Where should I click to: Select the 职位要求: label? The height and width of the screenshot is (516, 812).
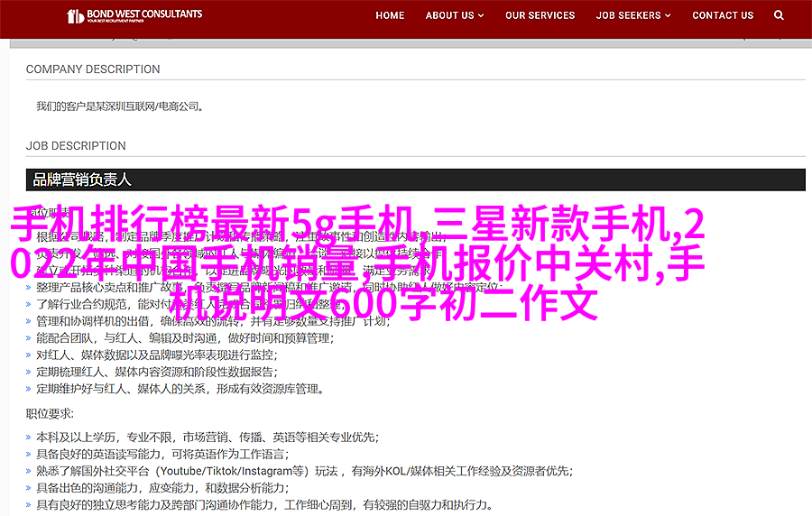[x=51, y=413]
